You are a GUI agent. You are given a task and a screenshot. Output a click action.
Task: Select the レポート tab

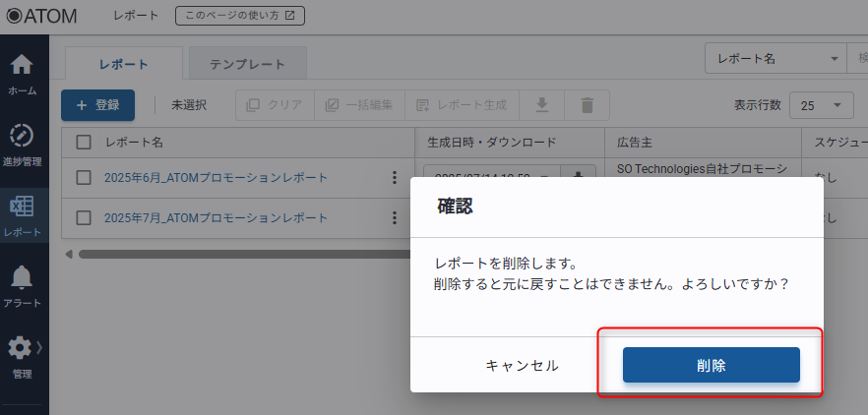click(x=124, y=64)
